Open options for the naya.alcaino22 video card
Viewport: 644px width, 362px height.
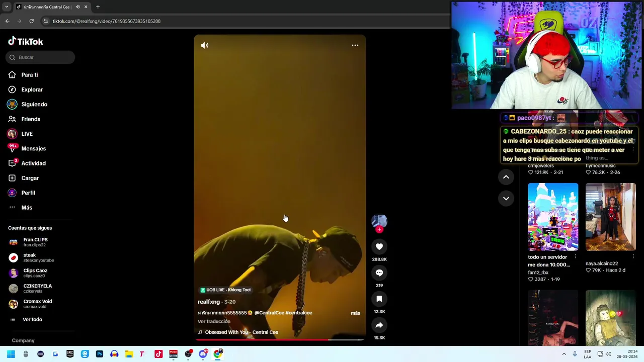pyautogui.click(x=633, y=256)
